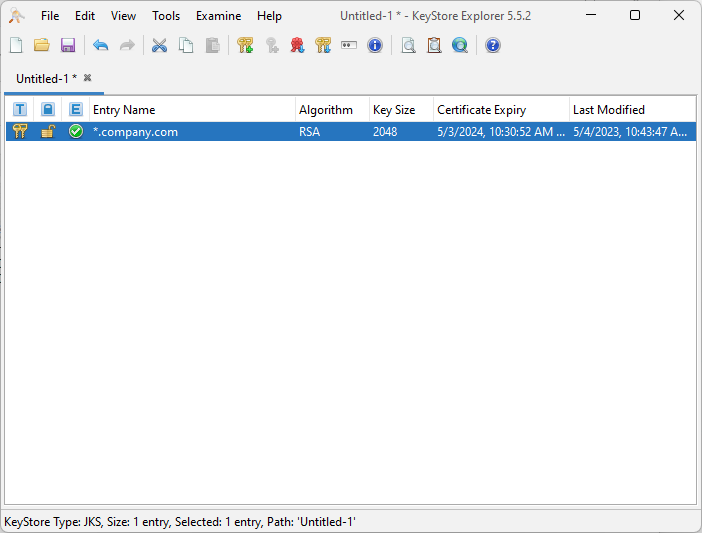Open help using the blue question mark icon
The image size is (702, 533).
point(493,45)
